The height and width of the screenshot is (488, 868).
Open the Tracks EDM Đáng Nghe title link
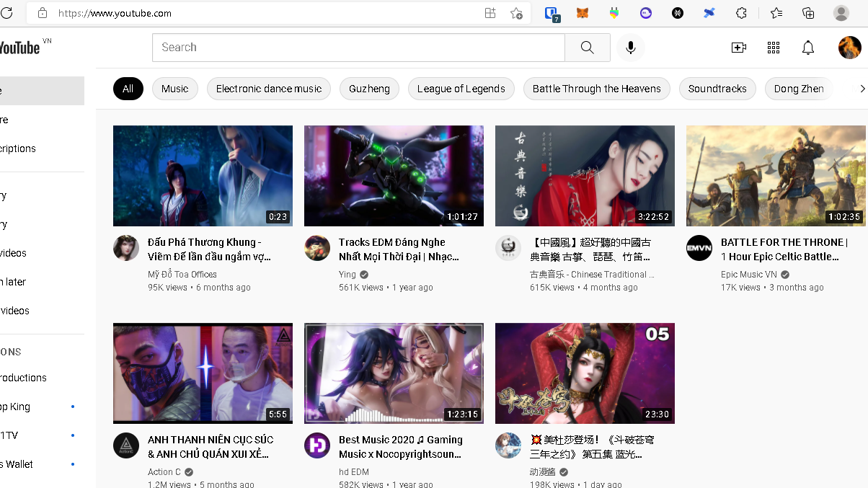point(399,249)
